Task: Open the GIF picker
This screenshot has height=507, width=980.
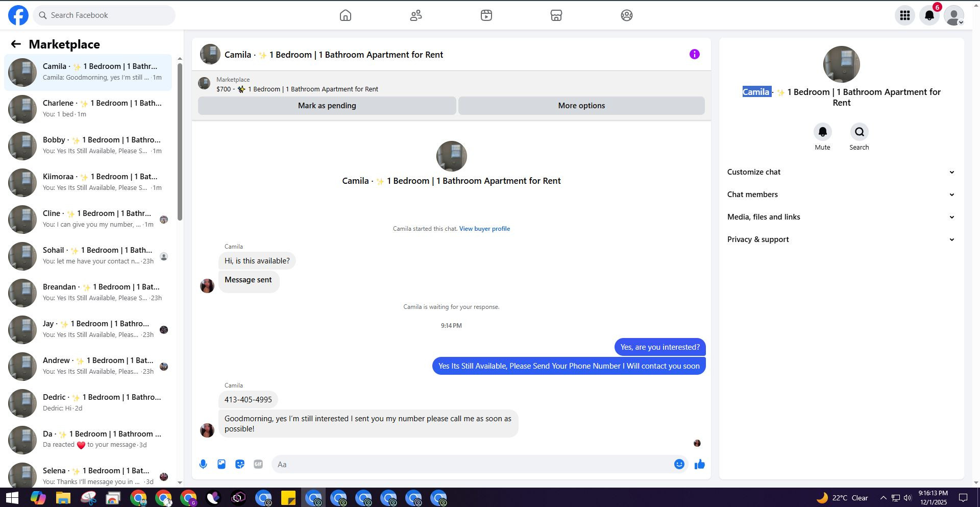Action: pos(258,464)
